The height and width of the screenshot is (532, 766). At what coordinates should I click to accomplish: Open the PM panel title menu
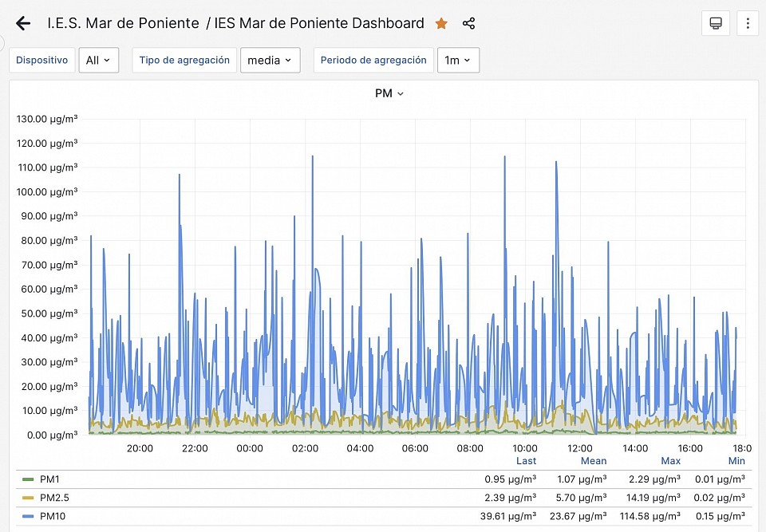tap(389, 93)
